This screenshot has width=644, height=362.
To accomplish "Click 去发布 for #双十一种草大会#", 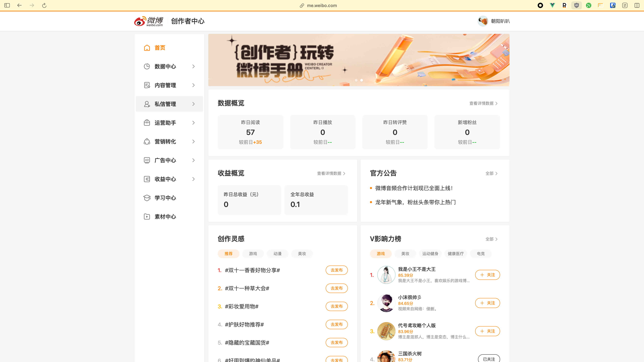I will (x=337, y=288).
